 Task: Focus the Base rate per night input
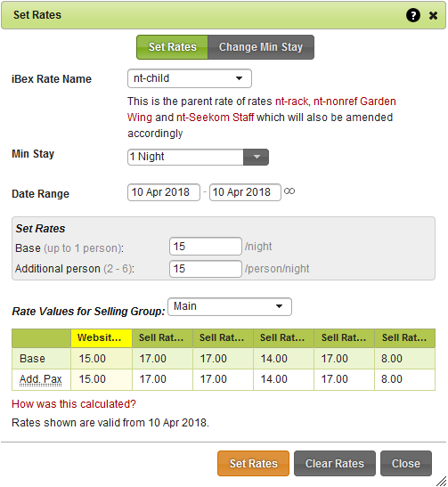[206, 247]
